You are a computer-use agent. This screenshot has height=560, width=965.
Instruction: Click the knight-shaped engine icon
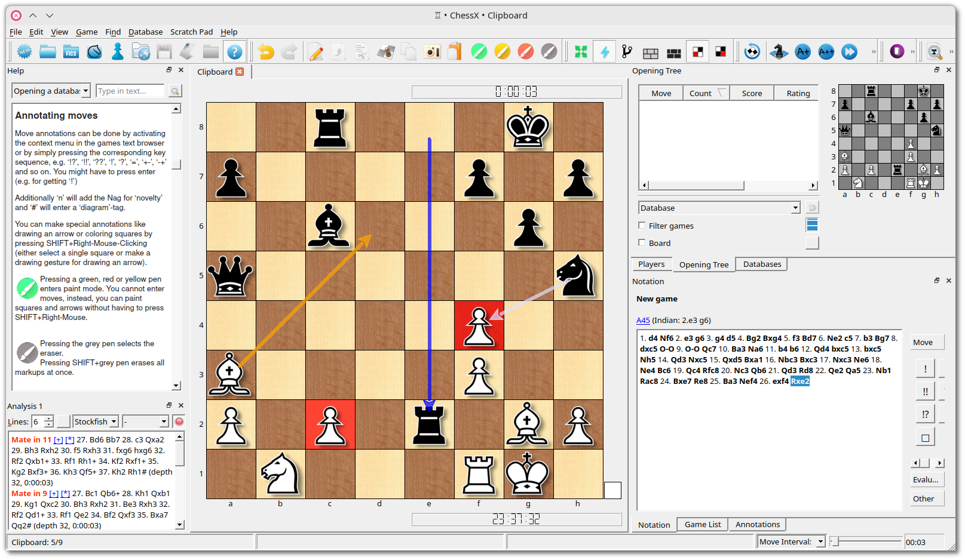(778, 51)
